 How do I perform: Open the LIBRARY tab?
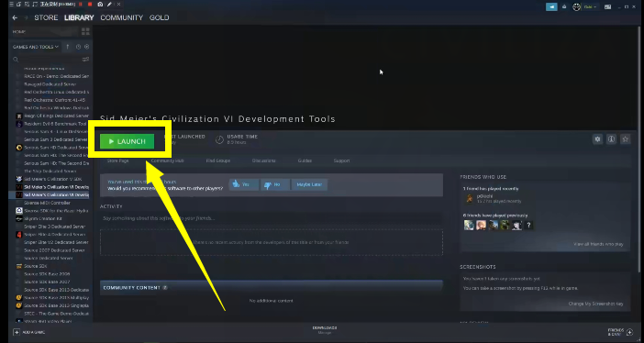pos(79,17)
